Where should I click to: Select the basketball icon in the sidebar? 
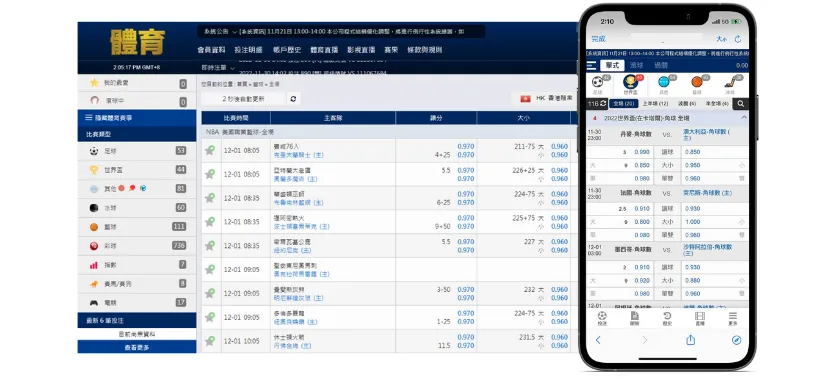pos(94,227)
